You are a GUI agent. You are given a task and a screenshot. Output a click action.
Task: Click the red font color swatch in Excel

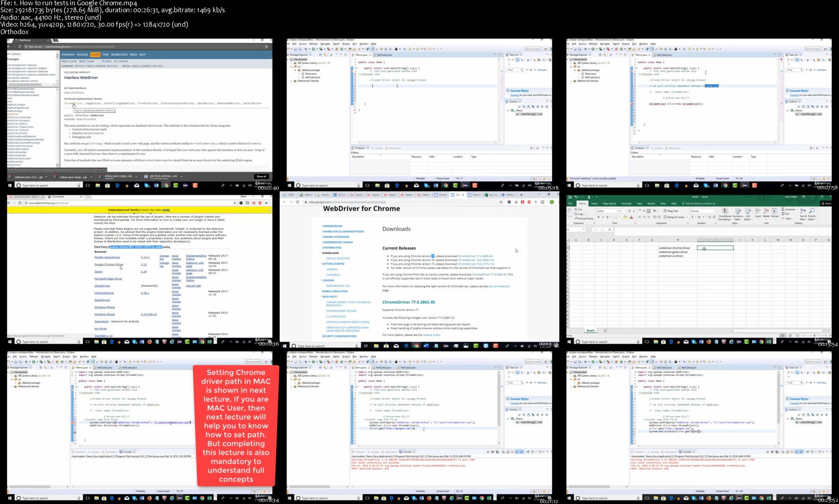(x=631, y=217)
